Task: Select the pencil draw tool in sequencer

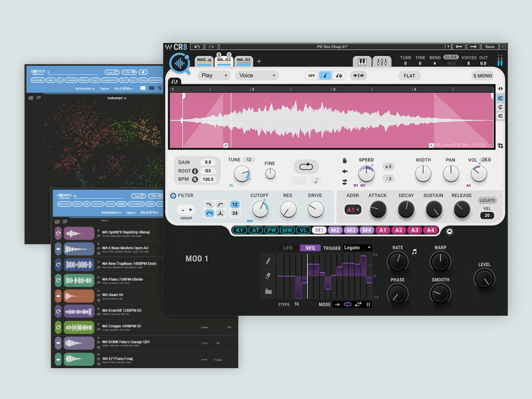Action: 268,261
